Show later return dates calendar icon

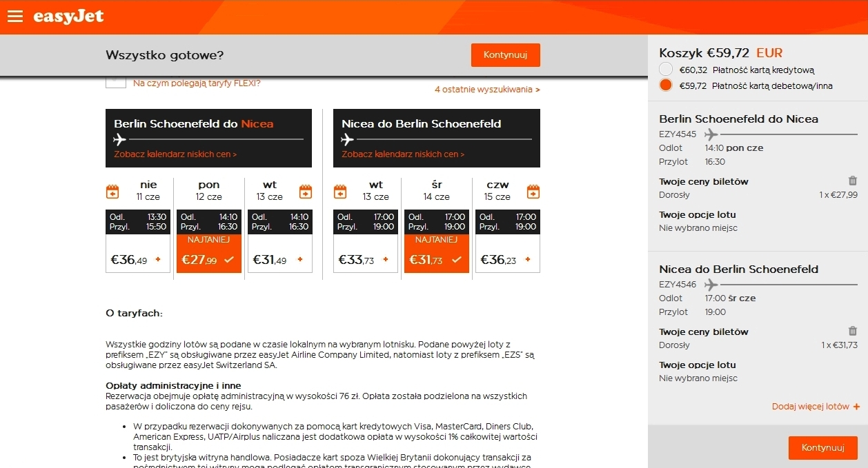(533, 191)
